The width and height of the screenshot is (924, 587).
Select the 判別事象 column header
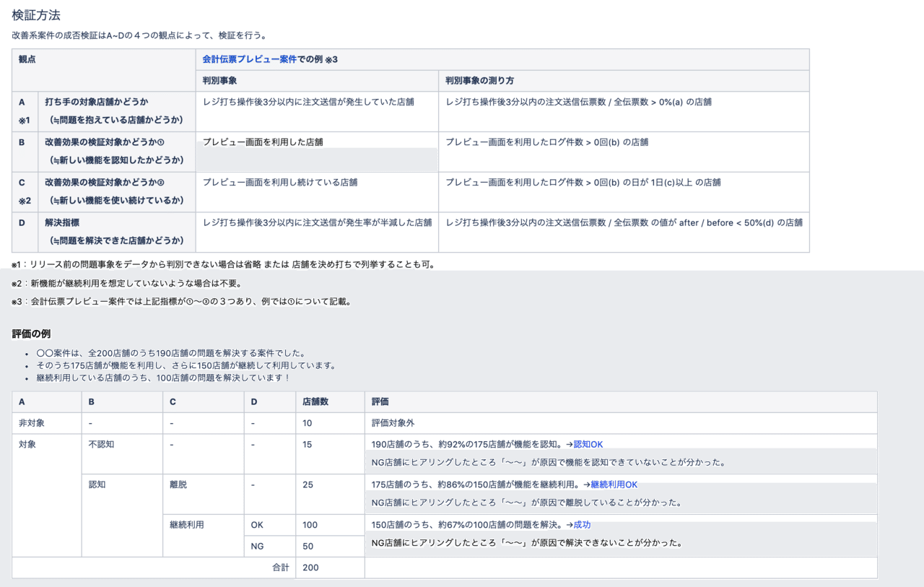click(317, 81)
